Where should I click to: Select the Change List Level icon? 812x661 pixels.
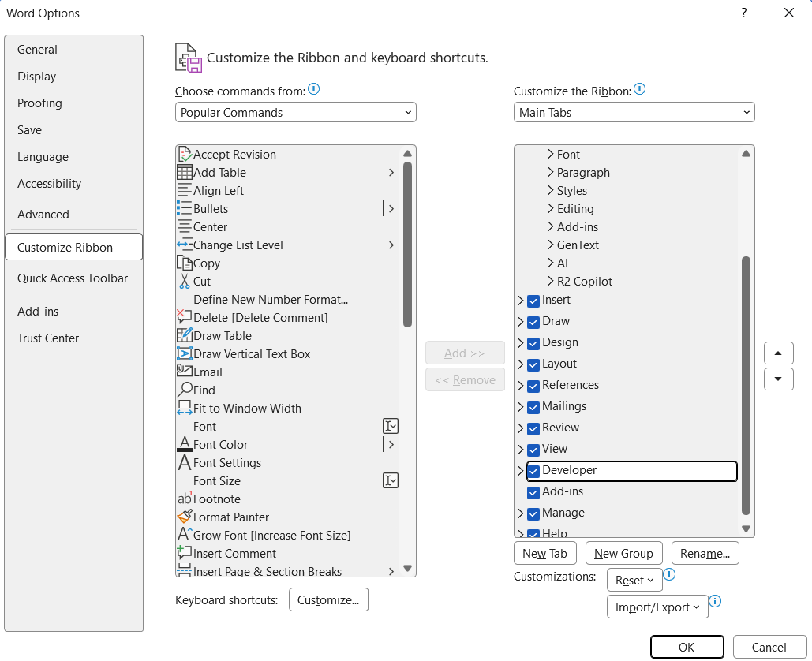pyautogui.click(x=185, y=245)
